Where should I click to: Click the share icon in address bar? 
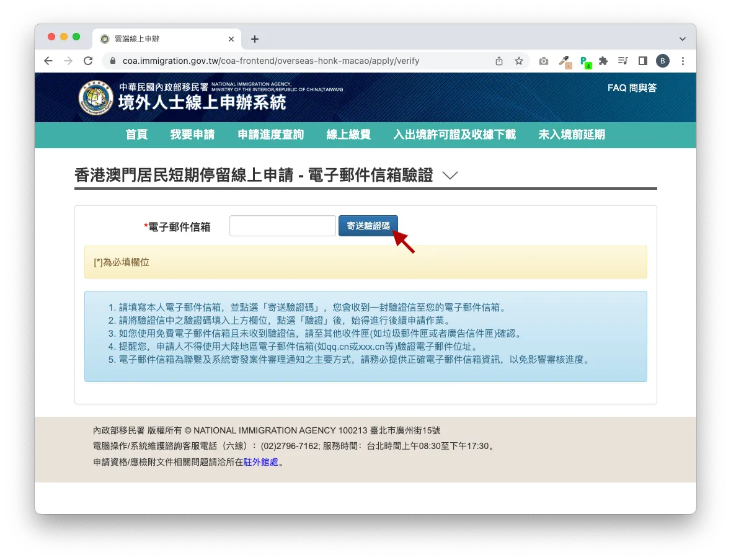[x=499, y=61]
